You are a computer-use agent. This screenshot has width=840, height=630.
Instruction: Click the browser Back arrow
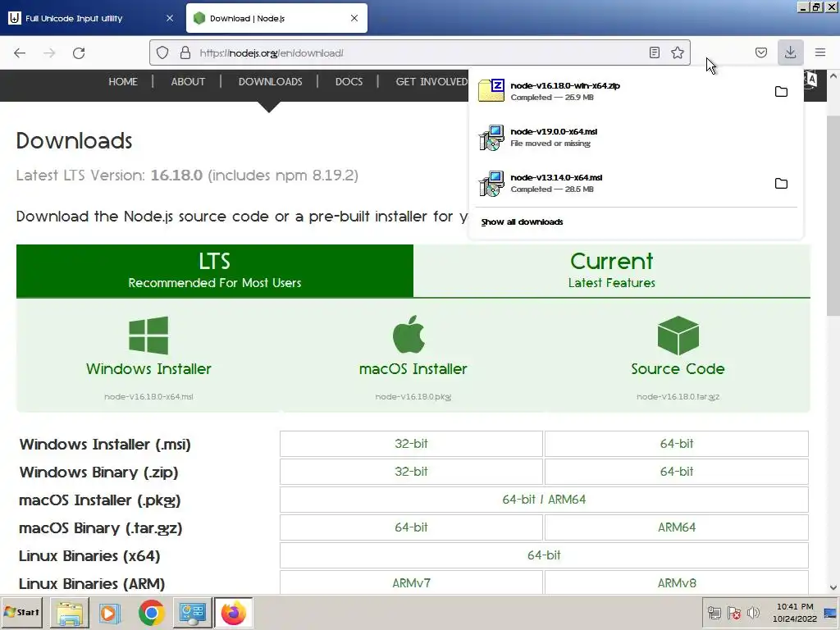pos(20,53)
